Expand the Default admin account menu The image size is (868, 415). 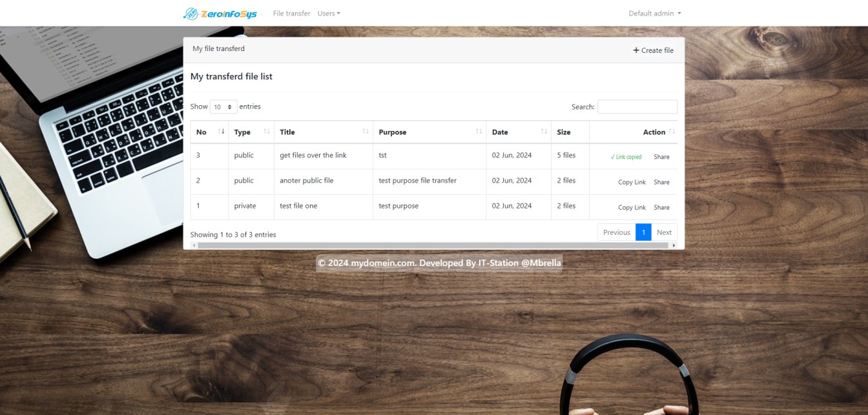pyautogui.click(x=654, y=14)
